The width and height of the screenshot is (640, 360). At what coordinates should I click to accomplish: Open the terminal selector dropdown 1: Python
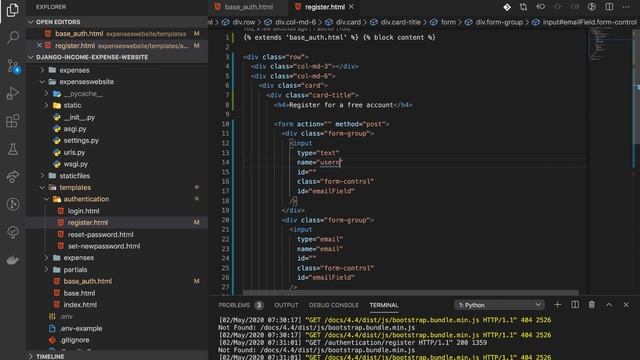pyautogui.click(x=499, y=305)
